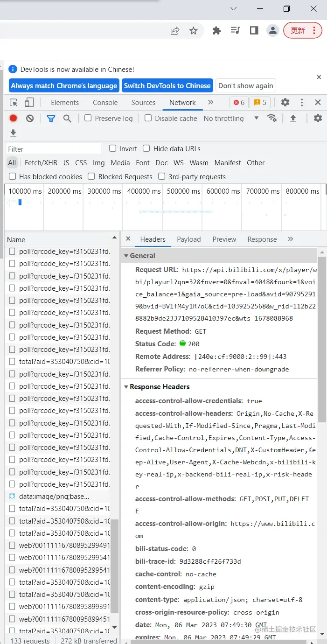Select the Headers tab

153,239
